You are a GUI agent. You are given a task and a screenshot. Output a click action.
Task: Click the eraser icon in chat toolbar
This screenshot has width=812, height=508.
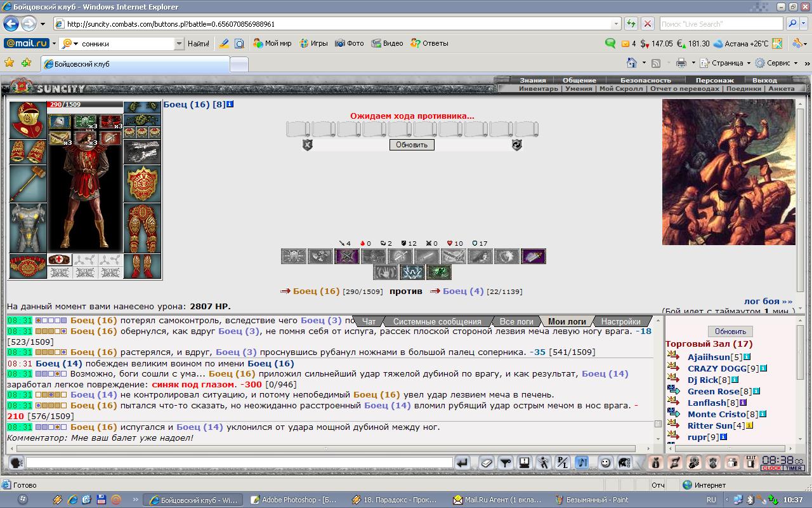tap(486, 463)
